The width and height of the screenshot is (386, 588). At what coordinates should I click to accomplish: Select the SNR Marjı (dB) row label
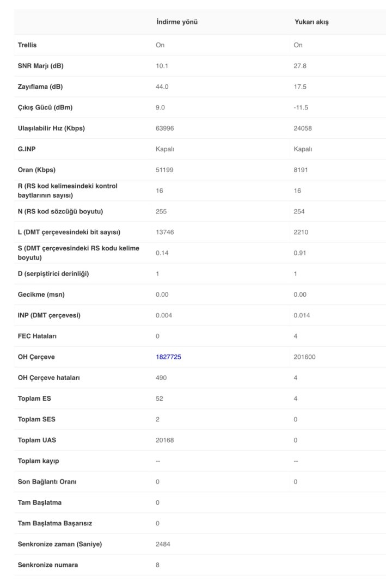41,66
